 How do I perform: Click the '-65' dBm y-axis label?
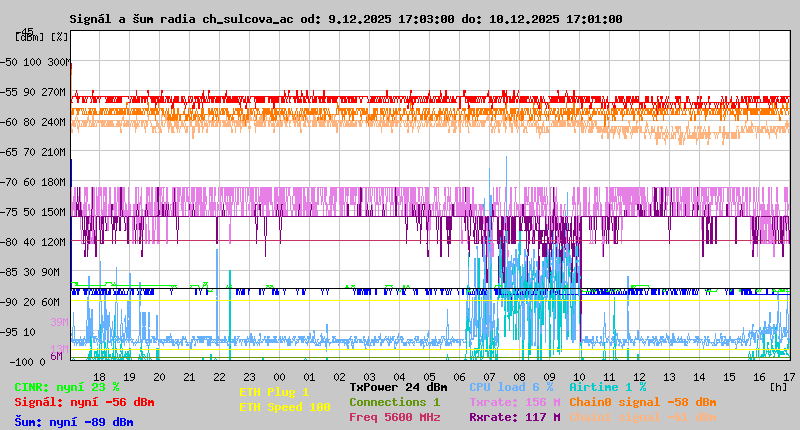pos(8,152)
